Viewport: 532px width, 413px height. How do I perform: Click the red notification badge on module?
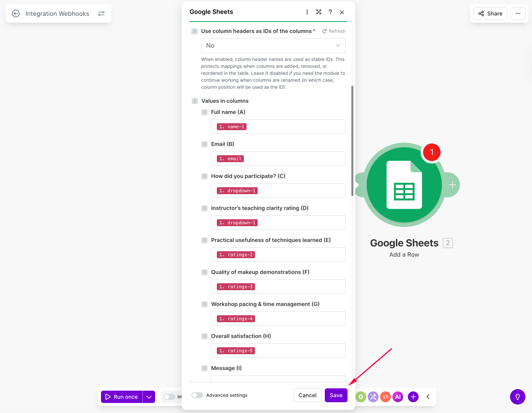click(432, 152)
